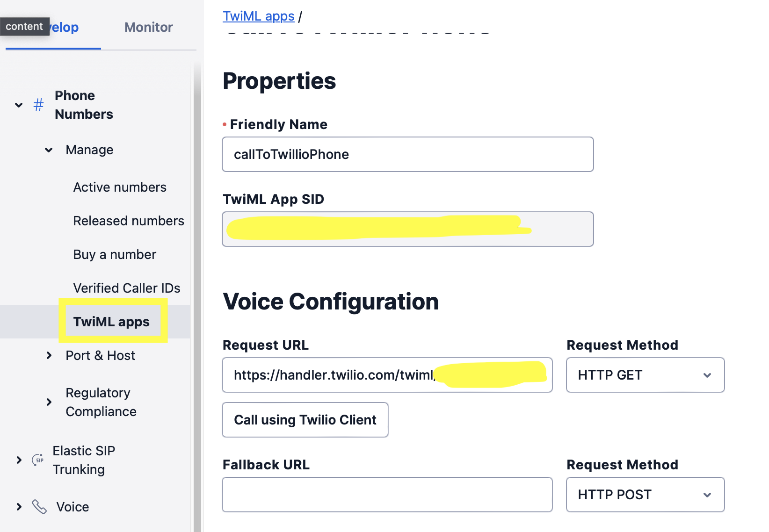
Task: Select TwiML apps in the sidebar
Action: pyautogui.click(x=111, y=321)
